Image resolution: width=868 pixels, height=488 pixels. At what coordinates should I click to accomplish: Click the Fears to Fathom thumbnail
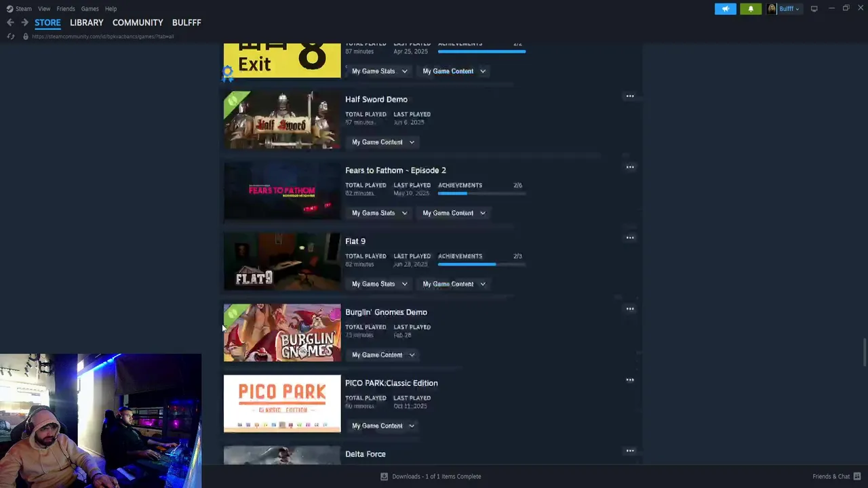pyautogui.click(x=282, y=191)
